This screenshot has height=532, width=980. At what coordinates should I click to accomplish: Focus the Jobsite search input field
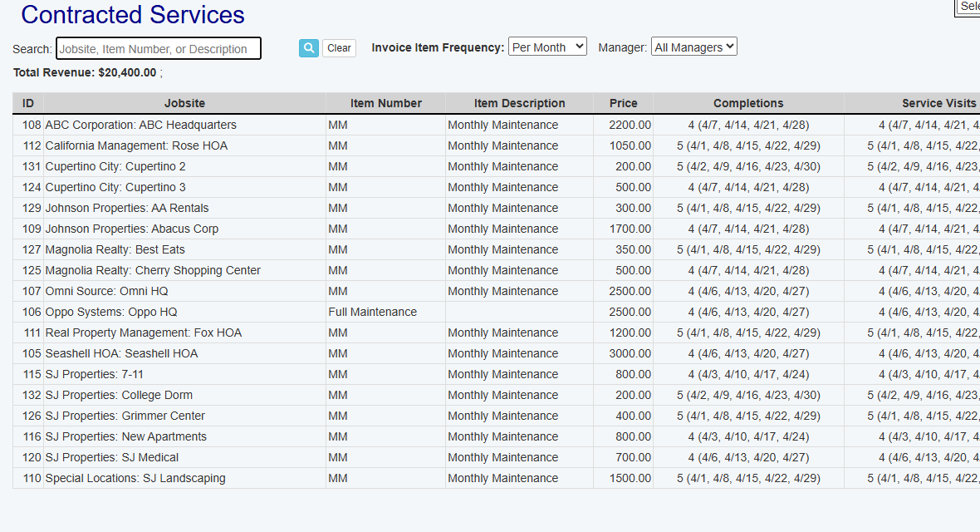coord(159,48)
